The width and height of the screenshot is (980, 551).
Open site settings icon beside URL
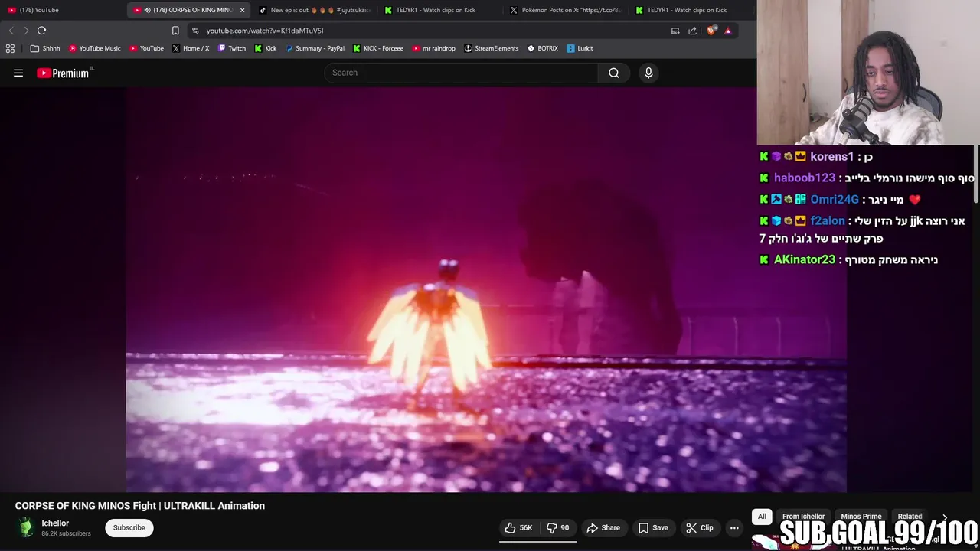coord(195,31)
